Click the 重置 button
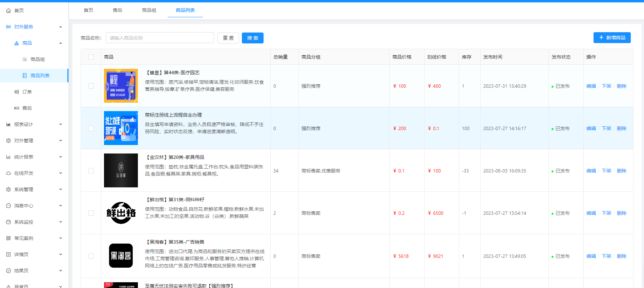644x288 pixels. [x=228, y=38]
